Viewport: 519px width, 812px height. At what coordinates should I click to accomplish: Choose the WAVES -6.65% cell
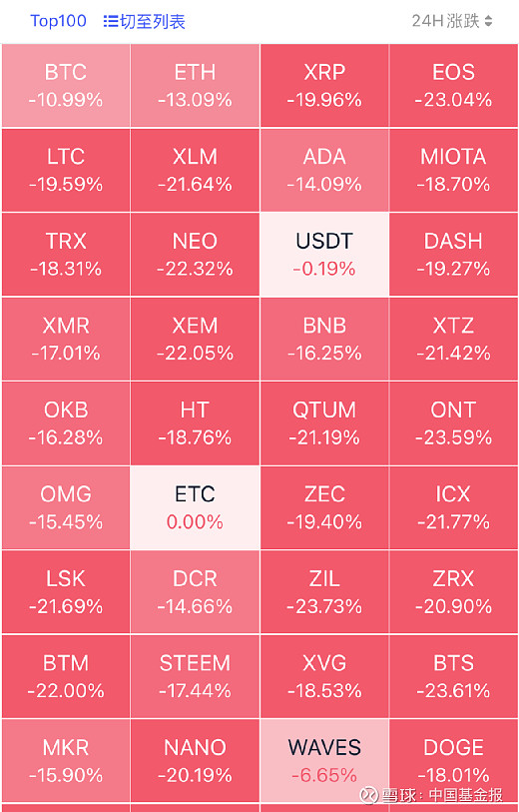(x=324, y=761)
